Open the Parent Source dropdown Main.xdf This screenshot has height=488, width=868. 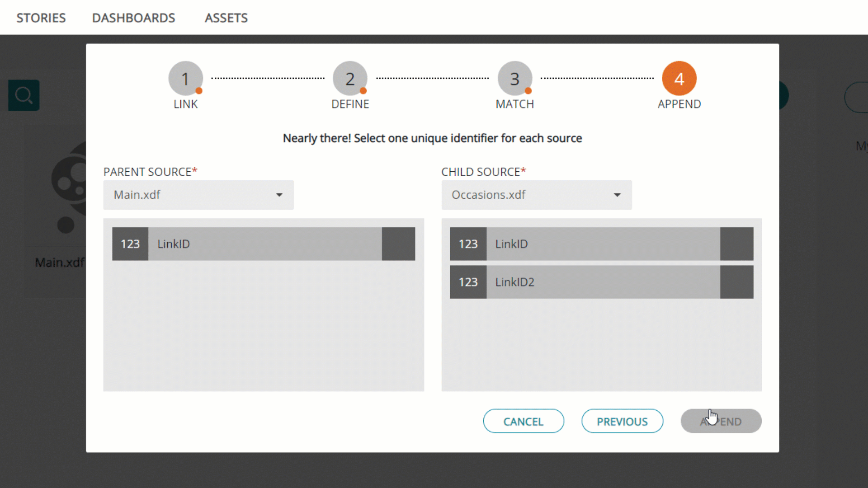click(x=198, y=195)
